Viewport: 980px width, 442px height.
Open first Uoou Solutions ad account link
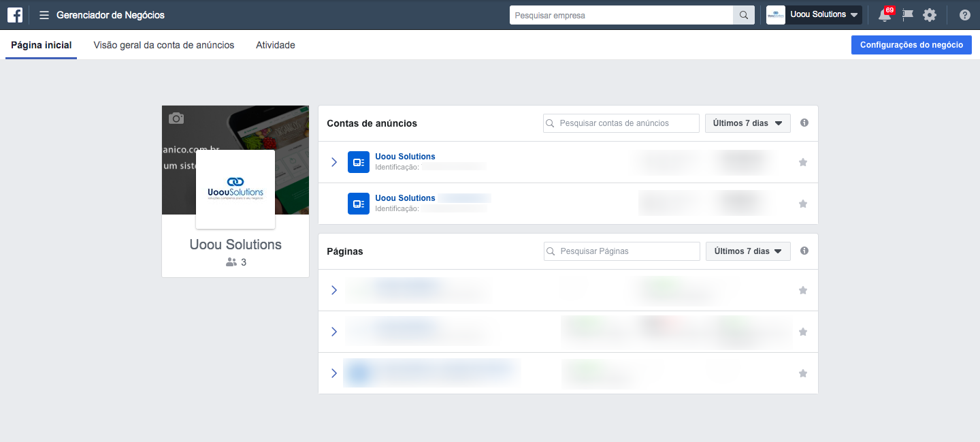click(405, 157)
